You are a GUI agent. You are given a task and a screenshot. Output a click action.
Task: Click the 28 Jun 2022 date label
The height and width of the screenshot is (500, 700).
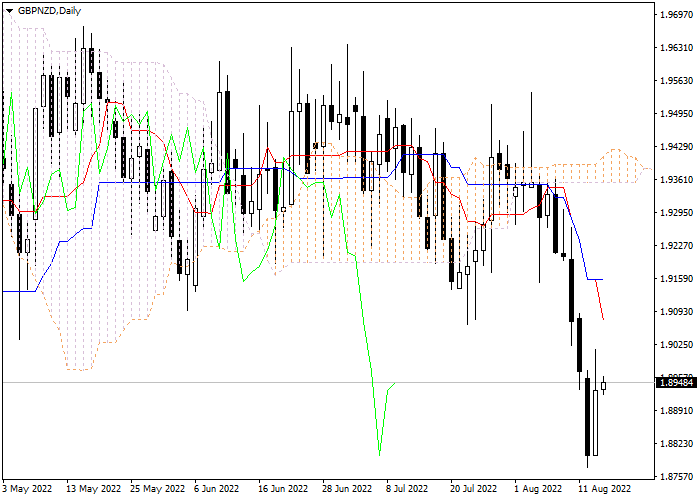click(x=347, y=489)
